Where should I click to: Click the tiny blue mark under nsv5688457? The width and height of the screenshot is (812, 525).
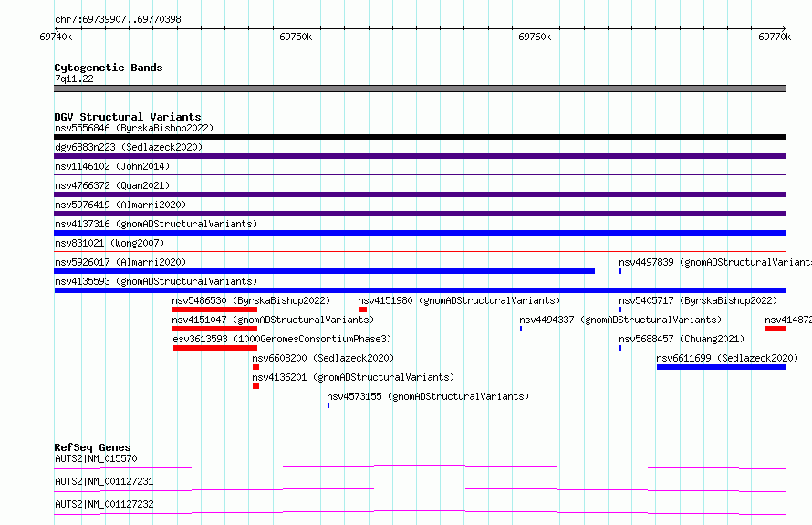[620, 348]
